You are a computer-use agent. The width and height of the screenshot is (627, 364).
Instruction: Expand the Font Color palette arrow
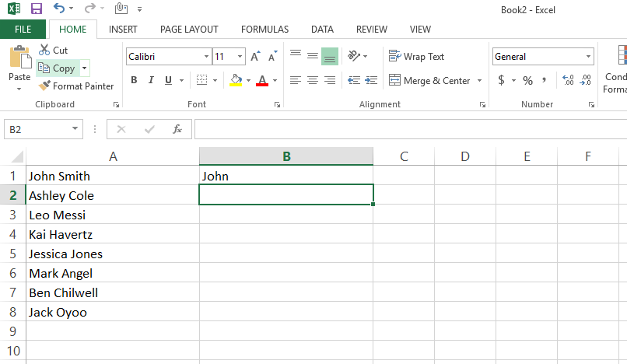pos(275,80)
